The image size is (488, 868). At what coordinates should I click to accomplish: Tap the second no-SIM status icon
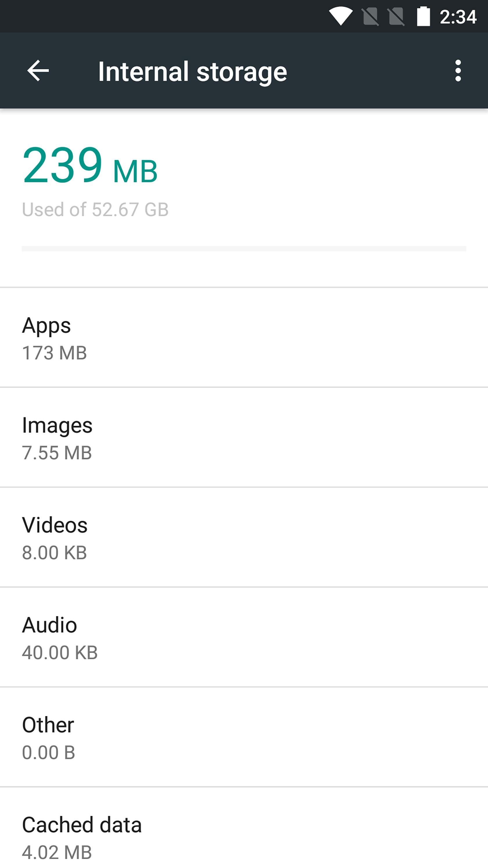[x=397, y=16]
